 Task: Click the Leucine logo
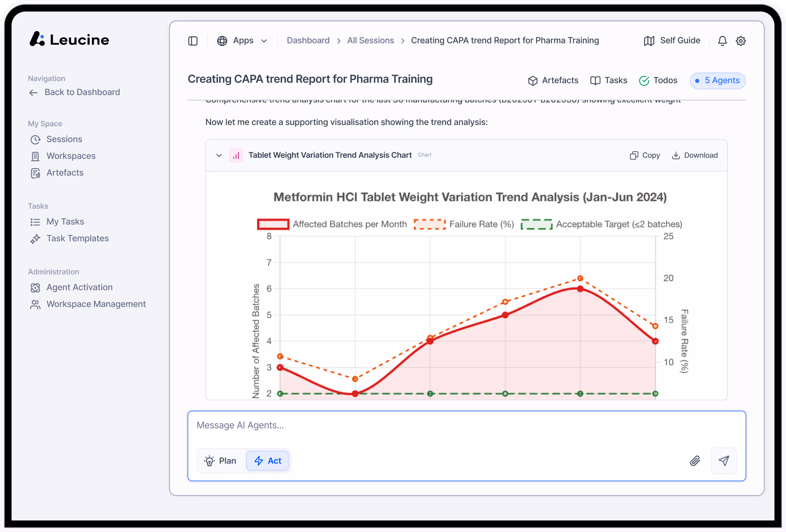tap(69, 39)
